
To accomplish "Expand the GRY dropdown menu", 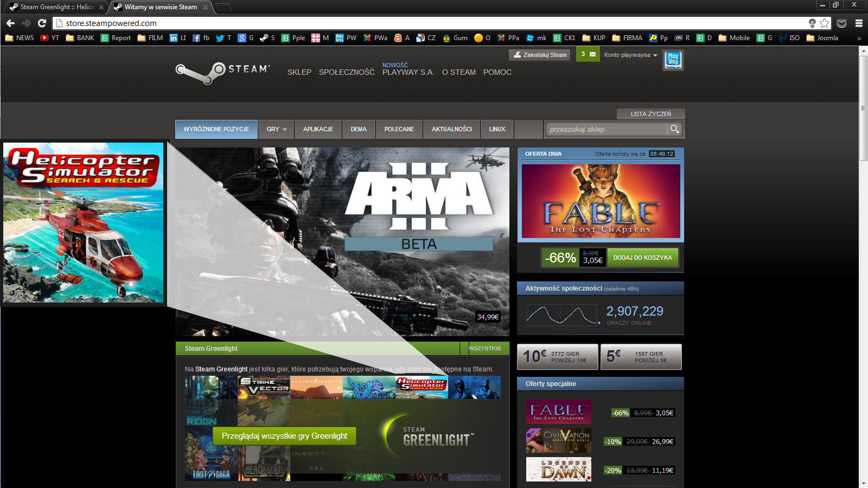I will [x=276, y=129].
